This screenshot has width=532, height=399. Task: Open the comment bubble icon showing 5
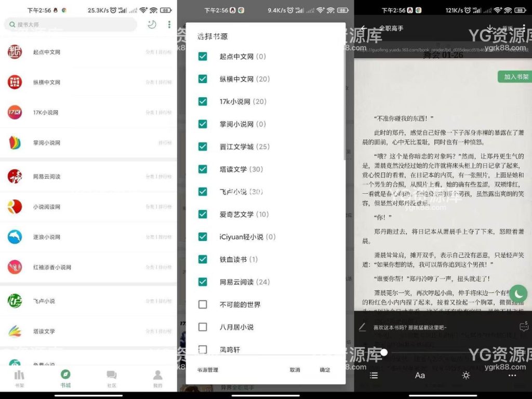click(x=524, y=327)
